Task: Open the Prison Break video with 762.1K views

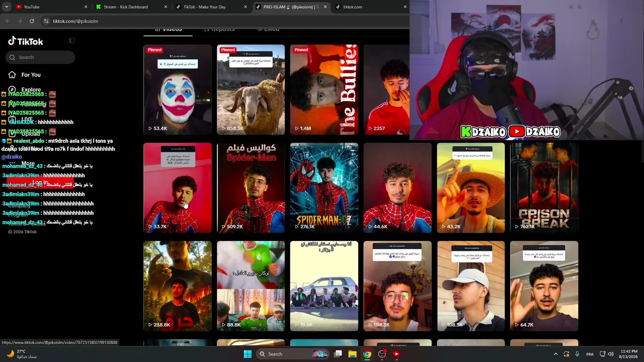Action: pos(544,188)
